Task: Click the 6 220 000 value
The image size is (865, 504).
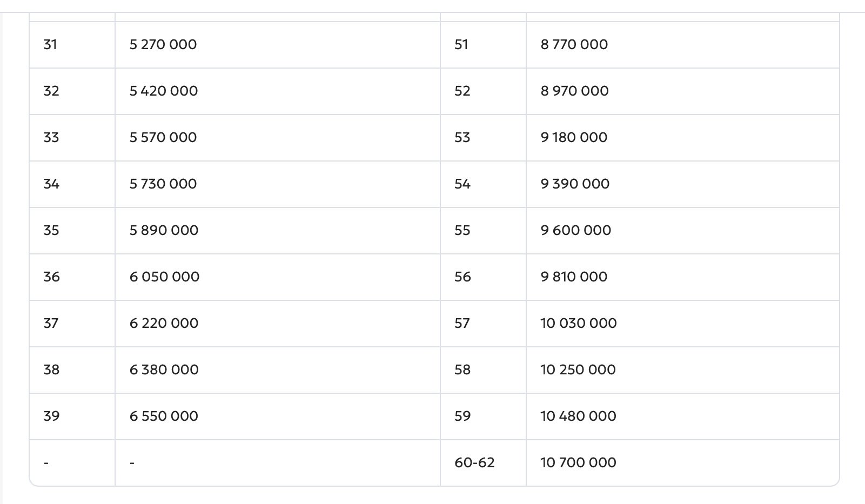Action: click(164, 323)
